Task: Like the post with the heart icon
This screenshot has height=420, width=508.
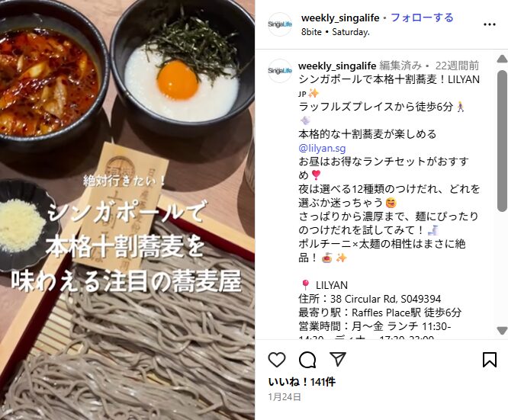Action: (x=277, y=360)
